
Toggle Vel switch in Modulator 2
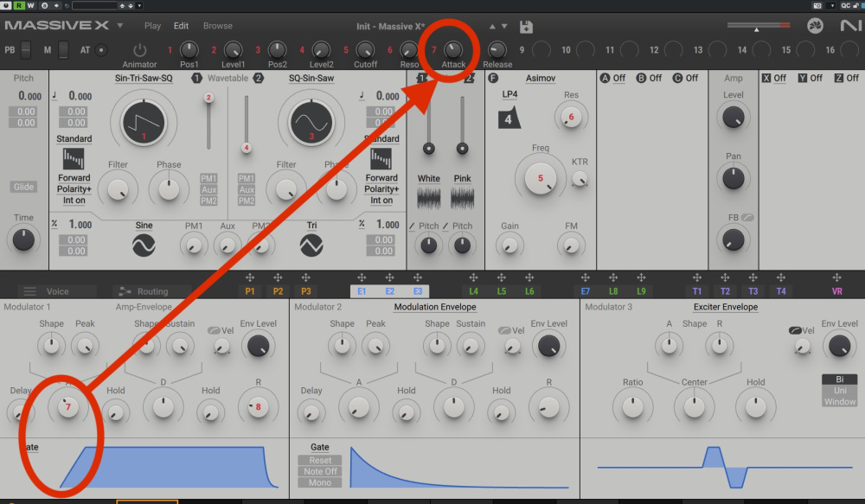point(504,330)
